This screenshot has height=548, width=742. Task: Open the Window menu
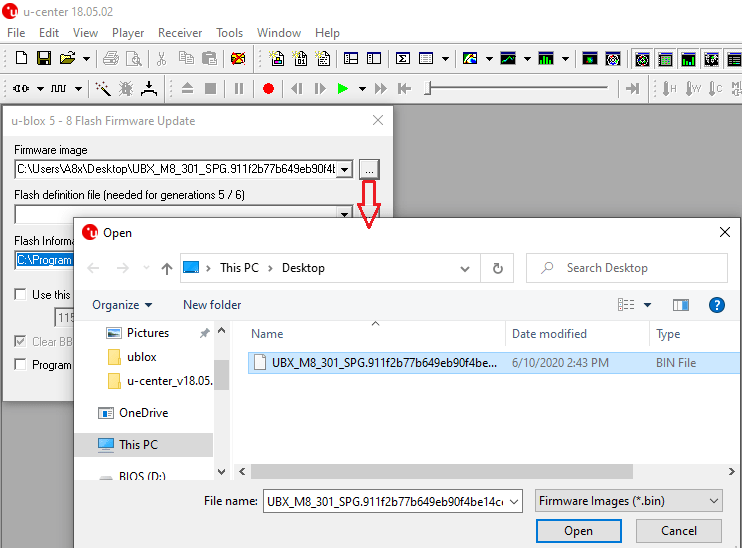coord(279,33)
